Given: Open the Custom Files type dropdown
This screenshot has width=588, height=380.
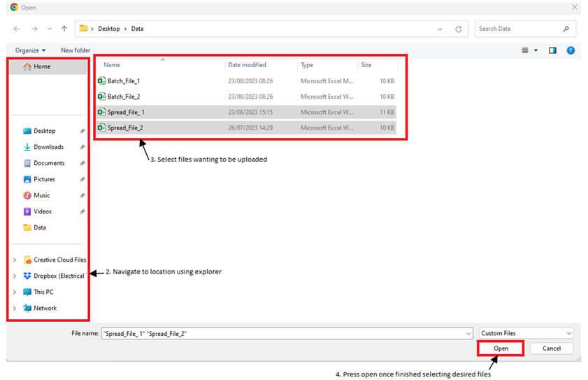Looking at the screenshot, I should tap(526, 333).
